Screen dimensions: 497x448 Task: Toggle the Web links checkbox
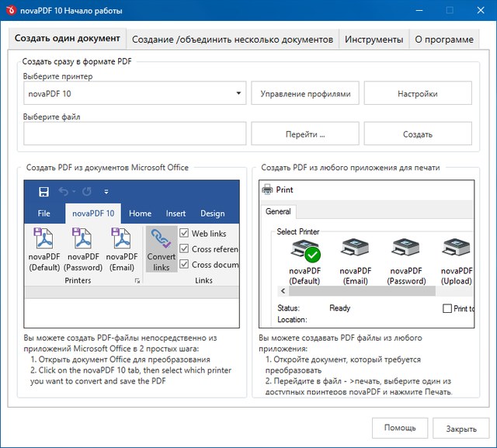coord(184,234)
